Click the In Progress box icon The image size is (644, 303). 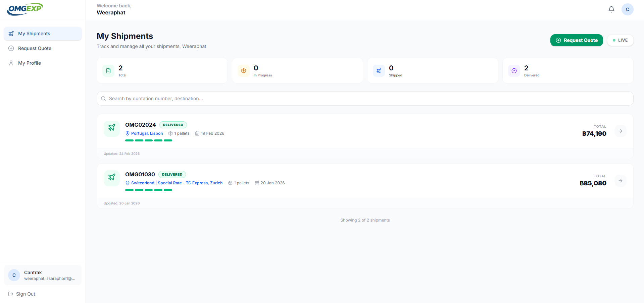[x=244, y=71]
